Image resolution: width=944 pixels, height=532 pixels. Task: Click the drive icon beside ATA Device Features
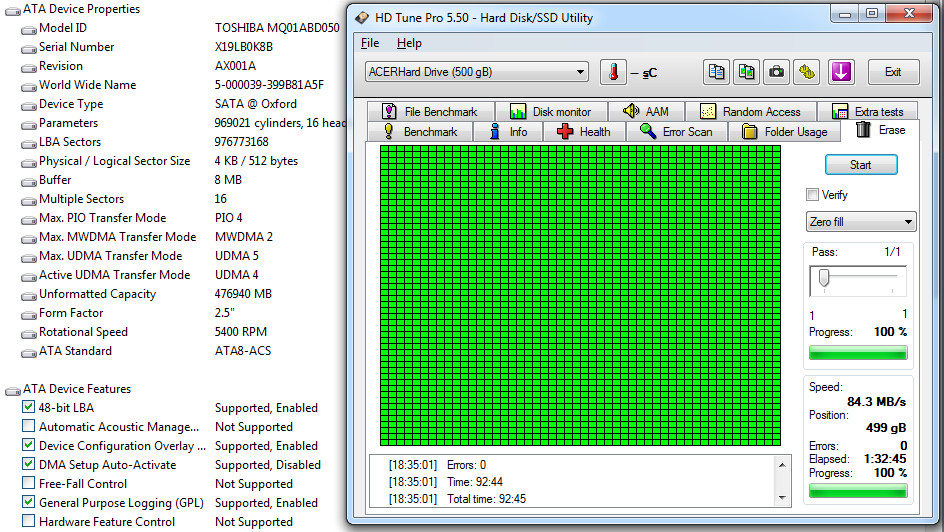[13, 391]
